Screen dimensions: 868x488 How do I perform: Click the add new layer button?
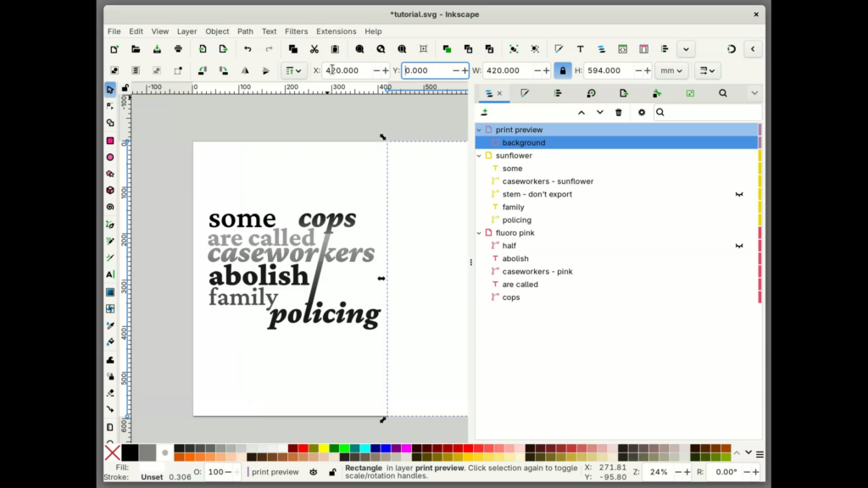point(485,112)
